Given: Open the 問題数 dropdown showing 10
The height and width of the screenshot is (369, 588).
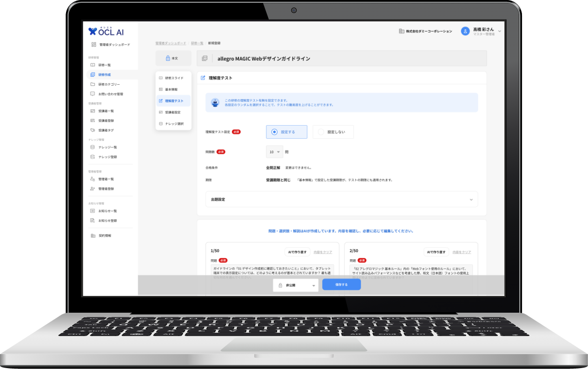Looking at the screenshot, I should [x=274, y=152].
